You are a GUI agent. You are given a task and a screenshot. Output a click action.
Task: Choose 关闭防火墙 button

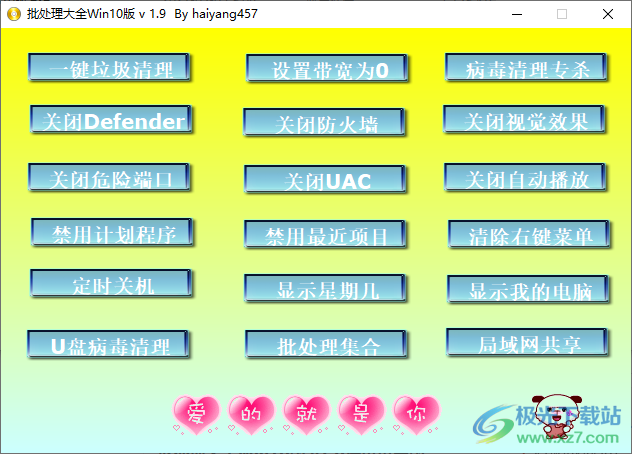[x=324, y=122]
